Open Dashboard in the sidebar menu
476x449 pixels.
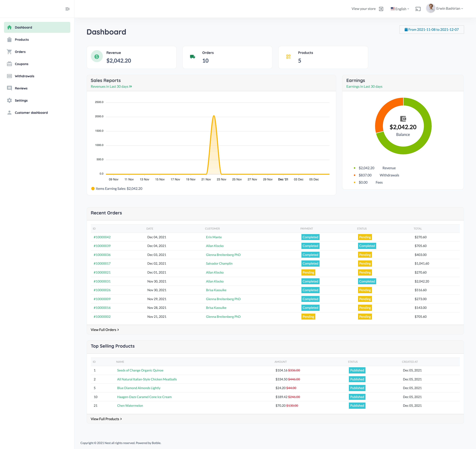37,27
